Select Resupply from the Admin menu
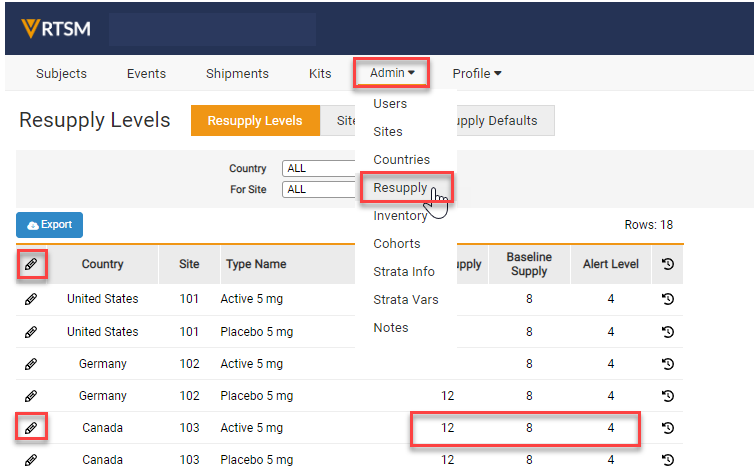The height and width of the screenshot is (474, 754). [x=400, y=188]
